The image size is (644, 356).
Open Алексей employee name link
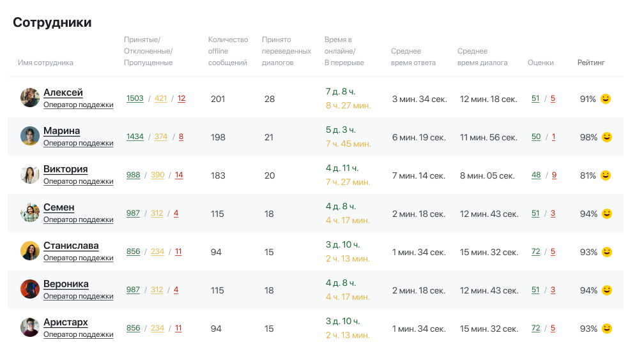[x=63, y=93]
